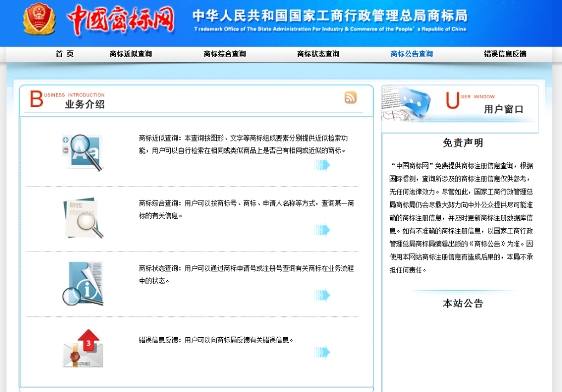Click the info book trademark status icon
This screenshot has width=562, height=392.
[83, 283]
